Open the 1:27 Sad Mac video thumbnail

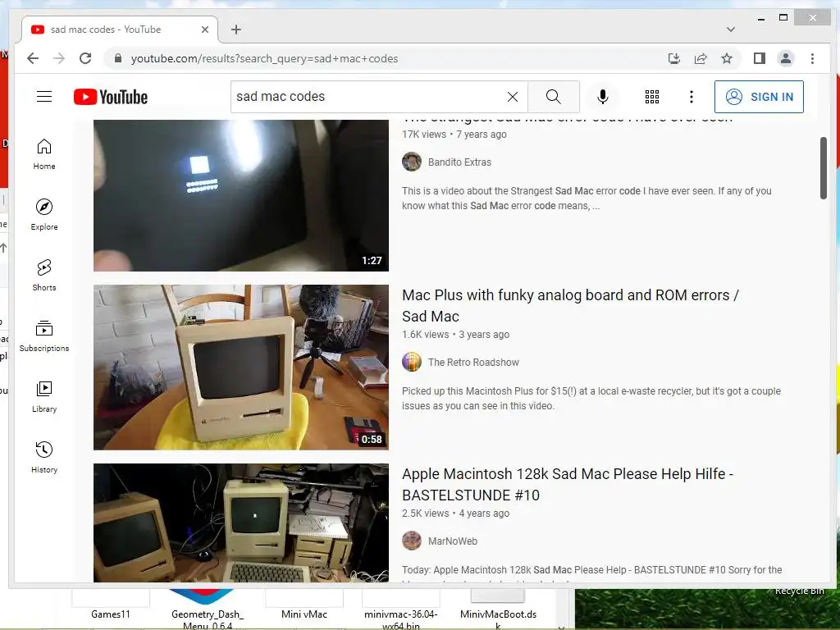[x=241, y=195]
